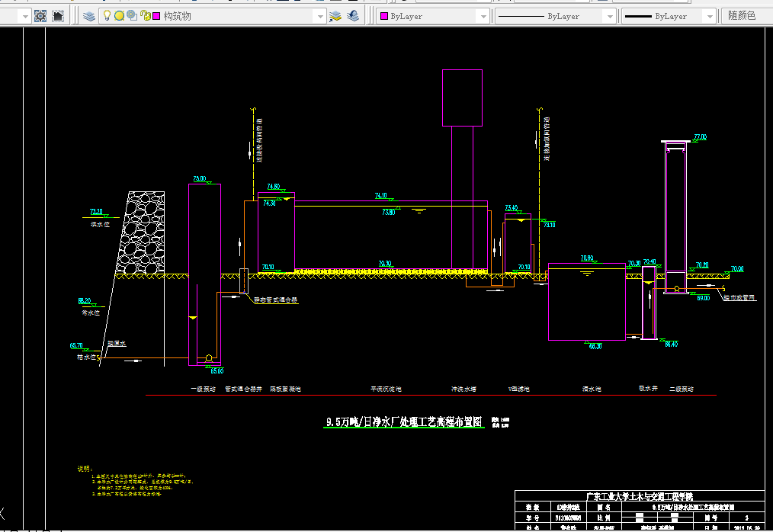Select the 73.40 elevation mark
Screen dimensions: 773x532
pos(512,208)
